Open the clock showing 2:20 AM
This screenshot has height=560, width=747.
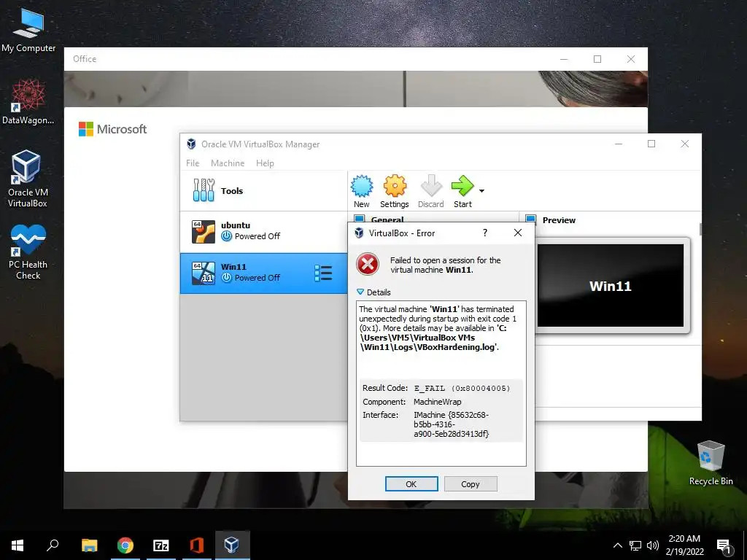pyautogui.click(x=684, y=545)
